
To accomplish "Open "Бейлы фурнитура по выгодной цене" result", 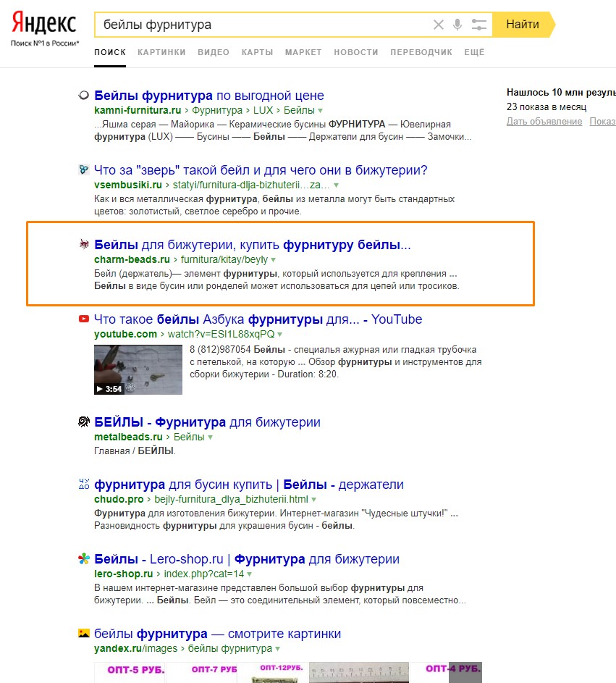I will coord(209,96).
